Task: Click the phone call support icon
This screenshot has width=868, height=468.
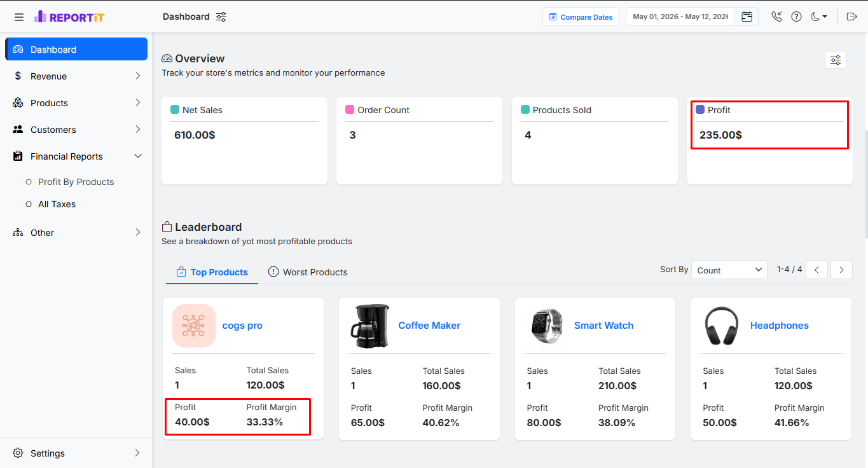Action: pos(776,17)
